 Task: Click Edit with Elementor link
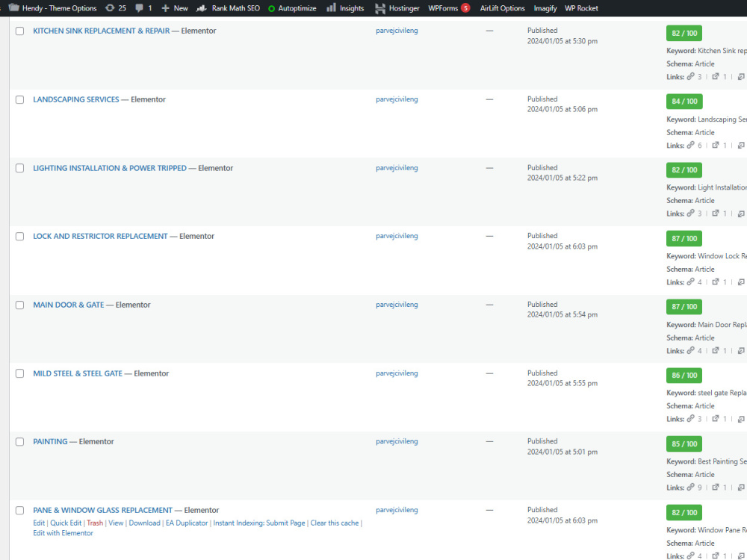coord(63,532)
